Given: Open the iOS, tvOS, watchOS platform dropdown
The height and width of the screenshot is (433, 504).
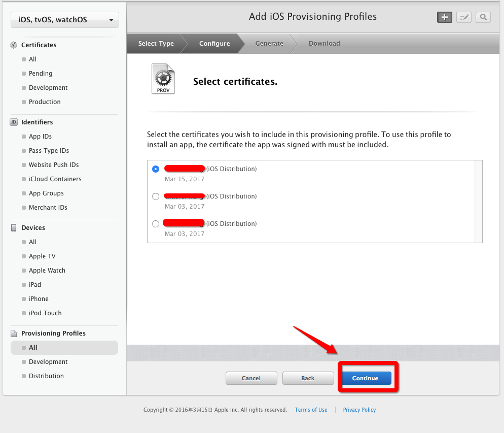Looking at the screenshot, I should pyautogui.click(x=64, y=20).
